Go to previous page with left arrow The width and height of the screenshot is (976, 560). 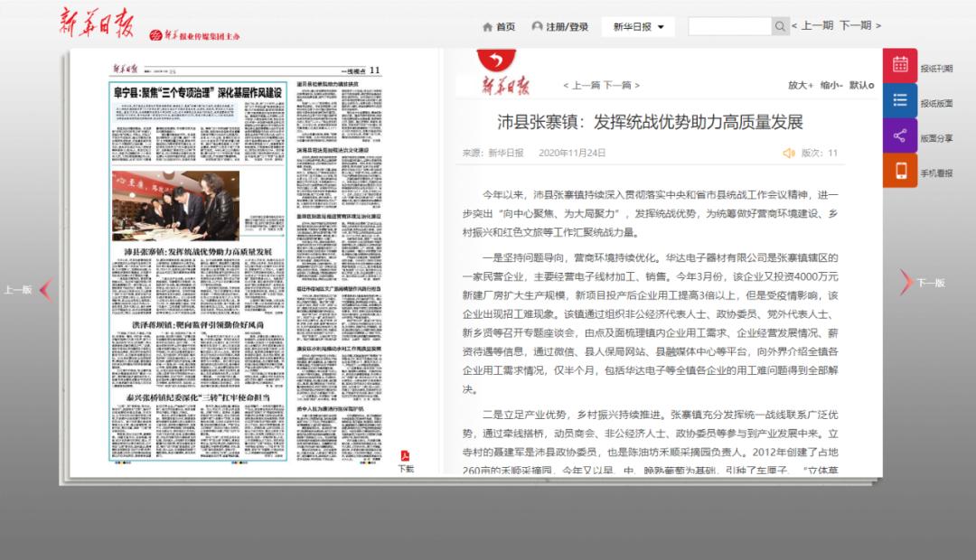46,289
